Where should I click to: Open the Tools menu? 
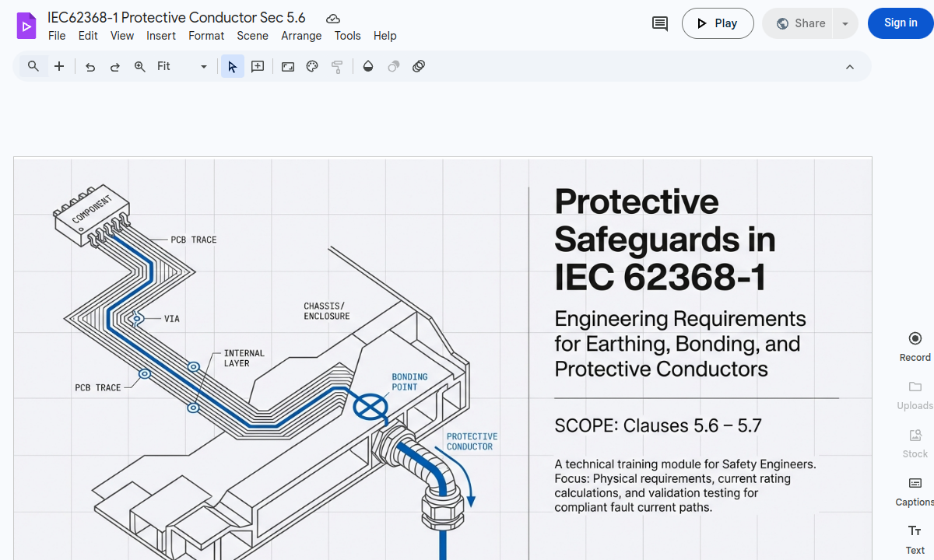(347, 36)
